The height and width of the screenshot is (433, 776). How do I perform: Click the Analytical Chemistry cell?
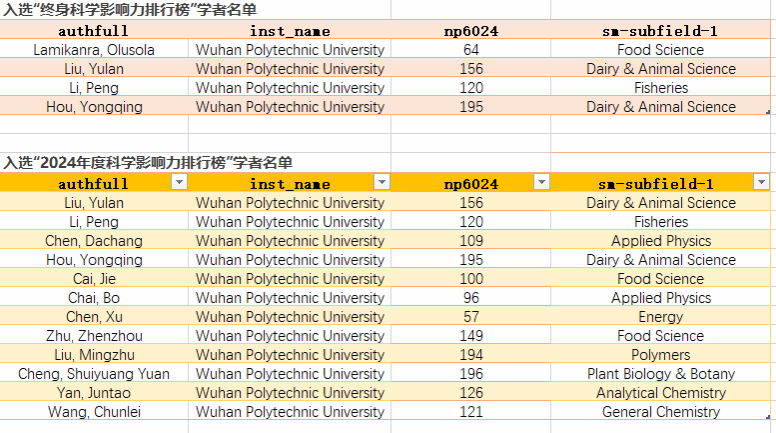coord(661,393)
